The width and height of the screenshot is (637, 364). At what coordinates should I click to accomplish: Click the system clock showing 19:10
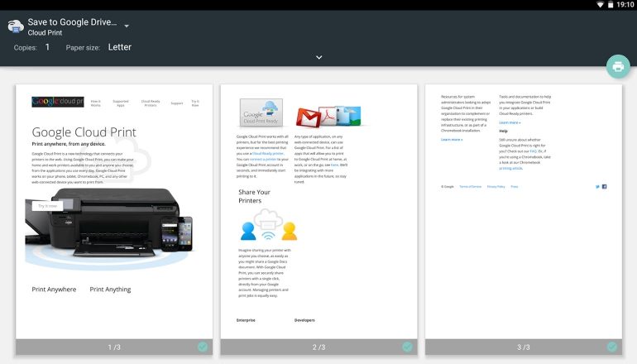click(x=625, y=5)
